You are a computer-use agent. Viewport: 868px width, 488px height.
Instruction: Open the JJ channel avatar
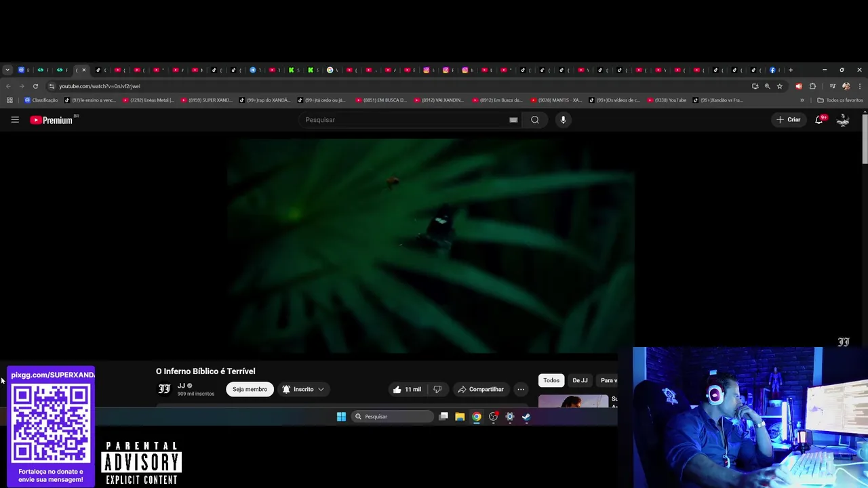coord(164,389)
